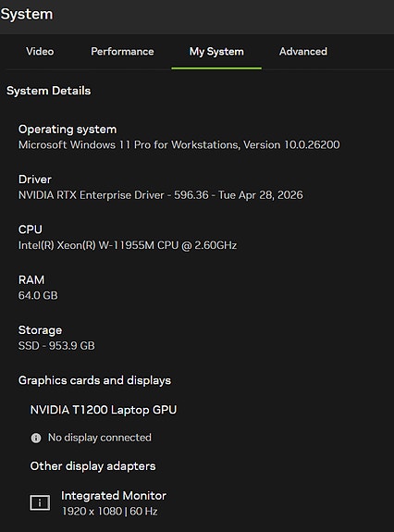
Task: Select the NVIDIA T1200 Laptop GPU entry
Action: click(x=104, y=410)
